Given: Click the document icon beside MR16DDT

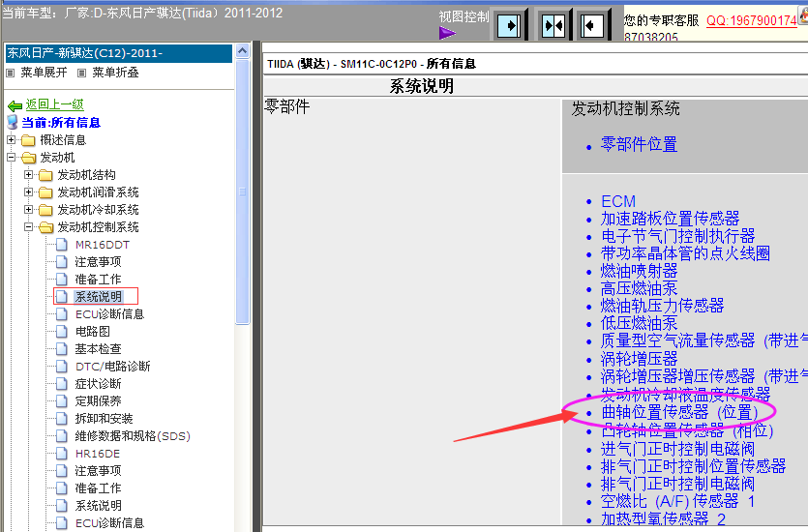Looking at the screenshot, I should click(62, 244).
